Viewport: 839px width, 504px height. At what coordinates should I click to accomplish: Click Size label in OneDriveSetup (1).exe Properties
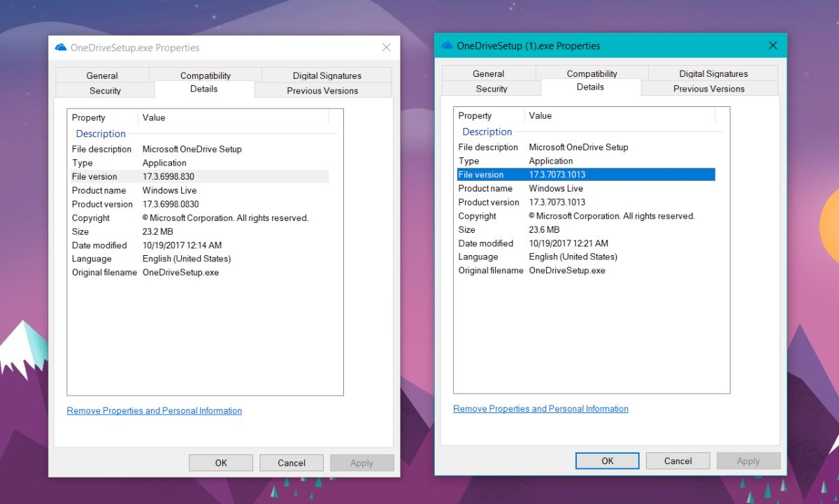point(467,229)
